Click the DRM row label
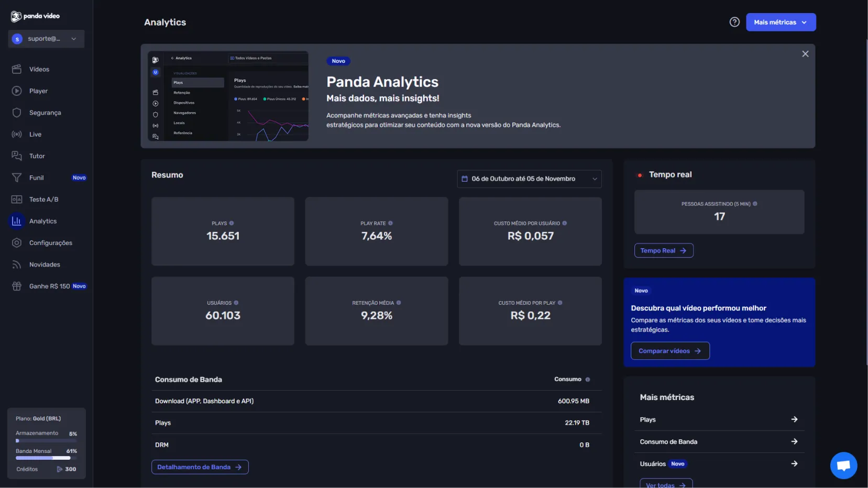Image resolution: width=868 pixels, height=488 pixels. [162, 445]
